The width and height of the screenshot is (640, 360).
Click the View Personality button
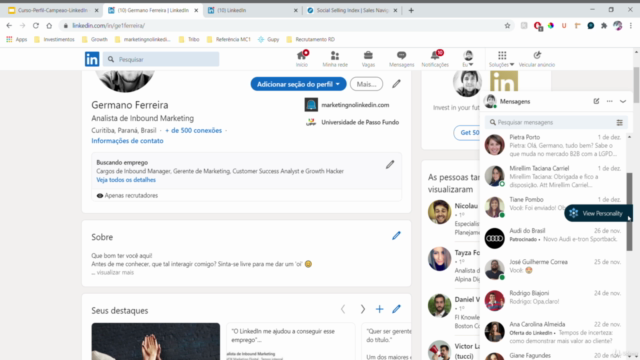(x=598, y=213)
